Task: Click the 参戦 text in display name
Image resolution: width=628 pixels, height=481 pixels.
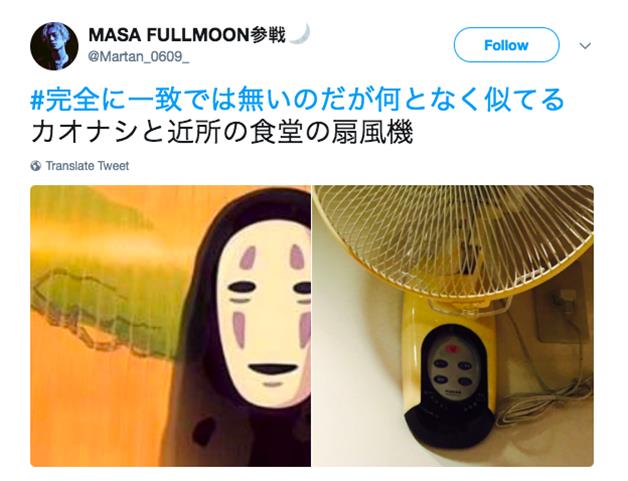Action: [x=268, y=35]
